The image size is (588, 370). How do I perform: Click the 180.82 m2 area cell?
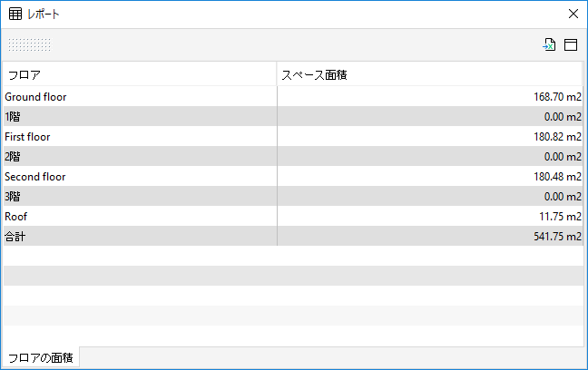[x=430, y=136]
